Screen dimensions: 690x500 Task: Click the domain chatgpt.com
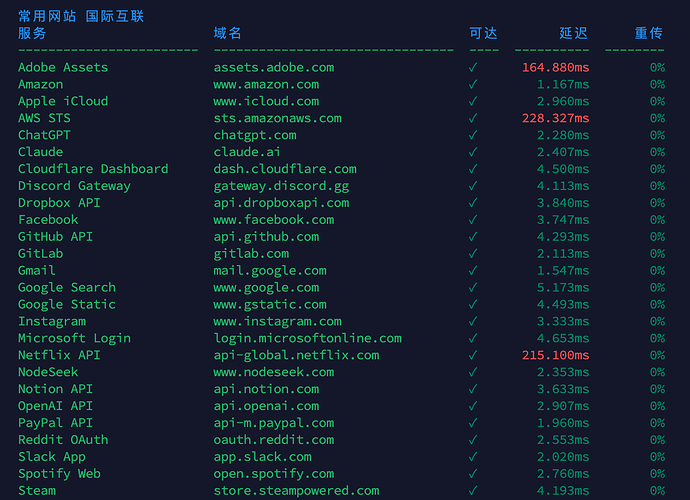(x=255, y=136)
